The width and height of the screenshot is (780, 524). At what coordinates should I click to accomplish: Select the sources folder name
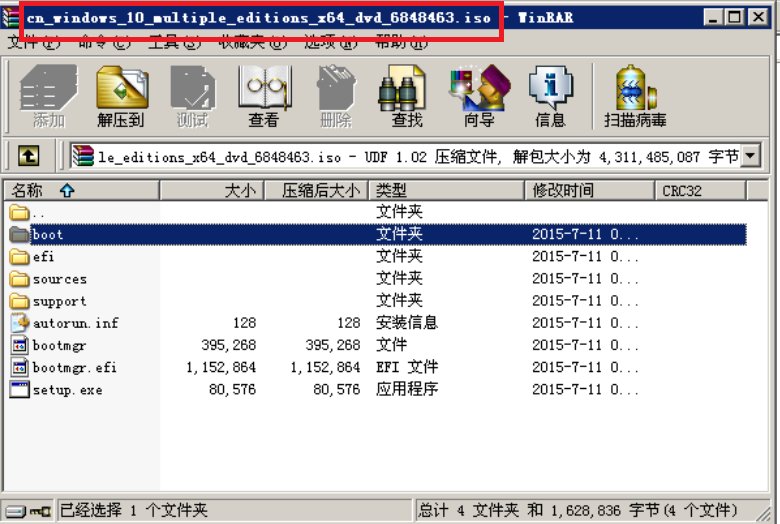(60, 279)
